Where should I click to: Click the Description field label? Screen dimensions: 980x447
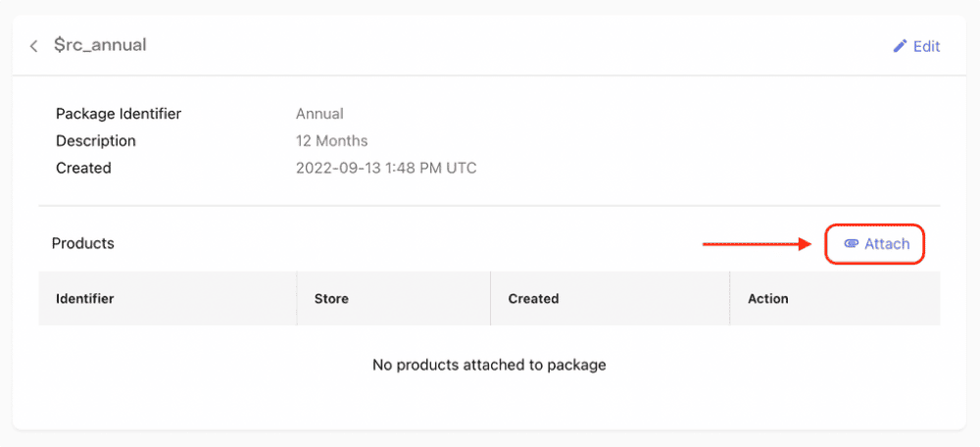(96, 141)
